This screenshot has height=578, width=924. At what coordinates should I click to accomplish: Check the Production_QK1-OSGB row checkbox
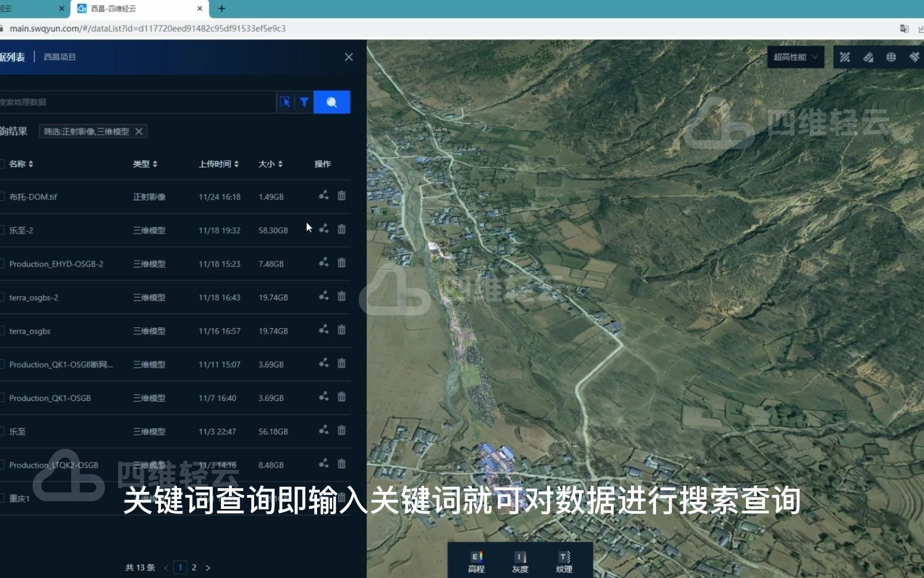[x=2, y=398]
